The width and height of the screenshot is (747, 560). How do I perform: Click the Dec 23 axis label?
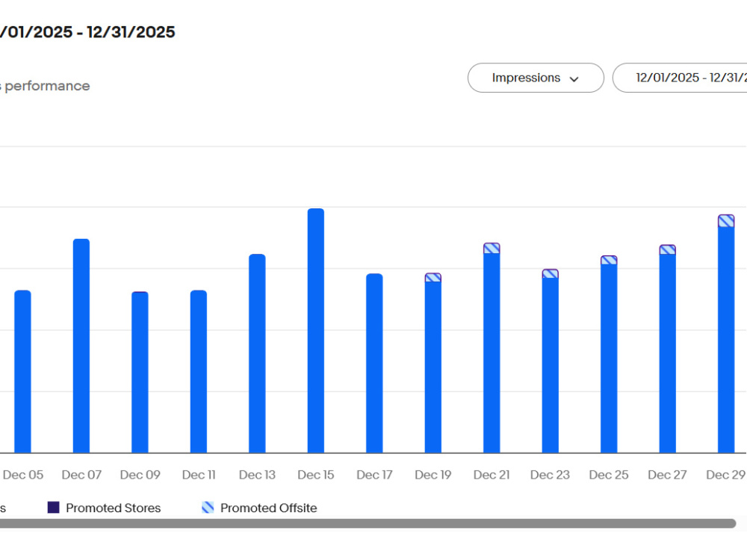pyautogui.click(x=551, y=475)
